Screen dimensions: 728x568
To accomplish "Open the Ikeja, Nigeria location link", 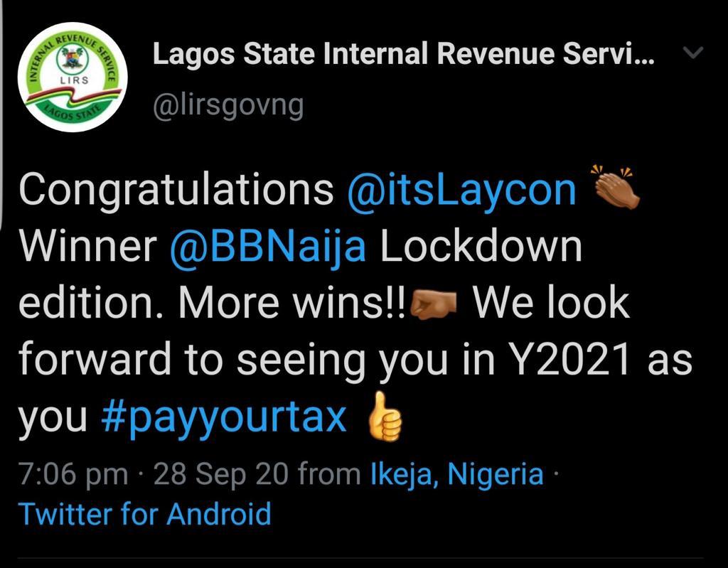I will coord(457,474).
